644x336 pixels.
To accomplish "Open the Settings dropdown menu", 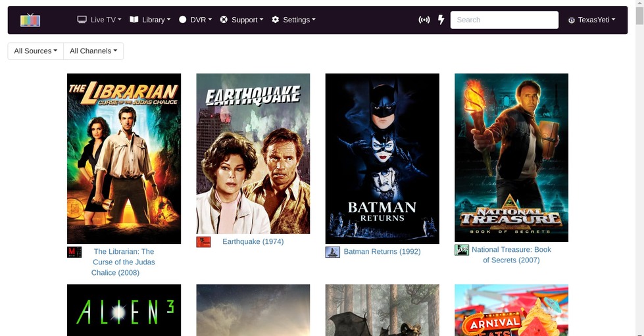I will pos(293,20).
